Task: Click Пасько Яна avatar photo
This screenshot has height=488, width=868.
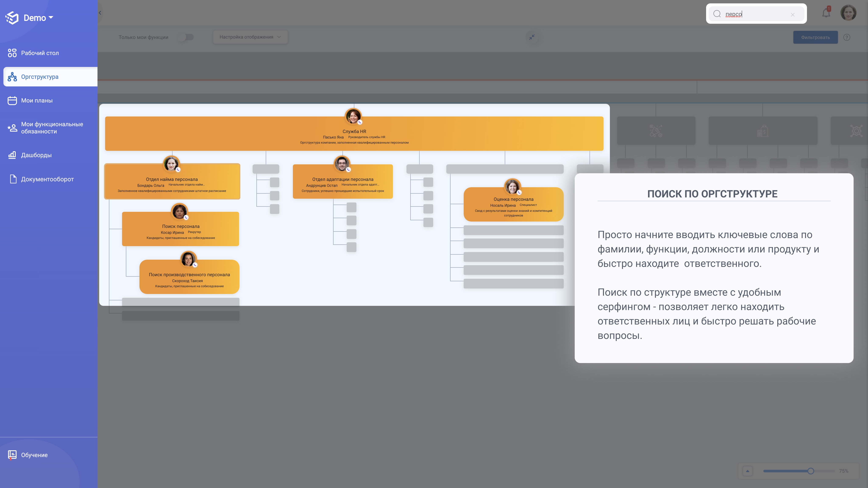Action: point(353,116)
